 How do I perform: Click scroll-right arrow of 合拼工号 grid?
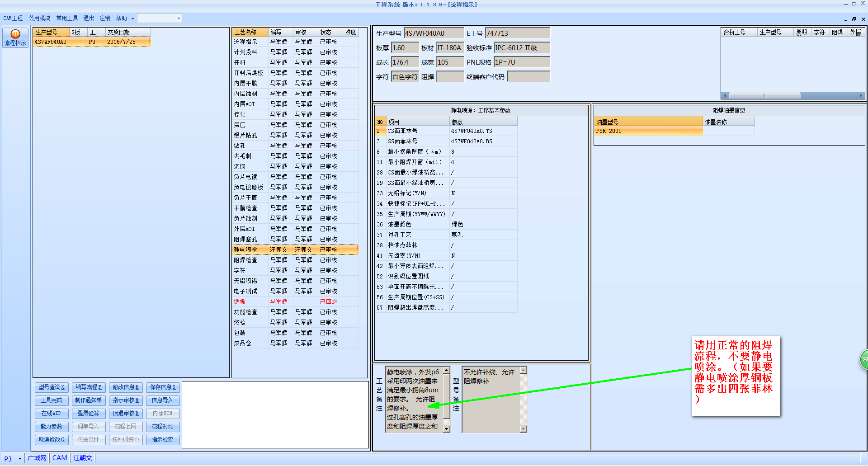pyautogui.click(x=861, y=95)
